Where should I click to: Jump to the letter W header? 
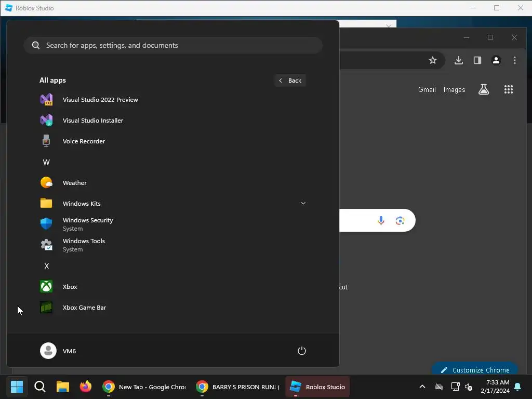click(x=46, y=162)
